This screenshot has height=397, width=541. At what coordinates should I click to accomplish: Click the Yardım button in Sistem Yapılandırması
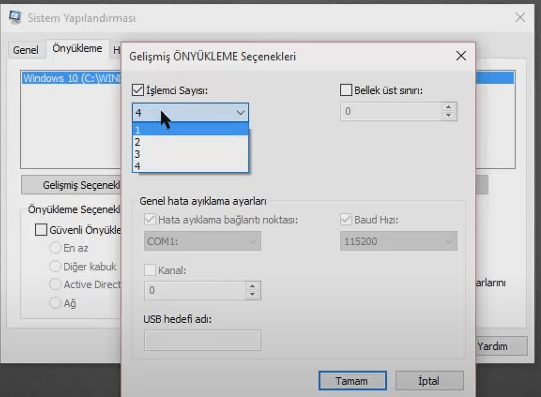[501, 346]
